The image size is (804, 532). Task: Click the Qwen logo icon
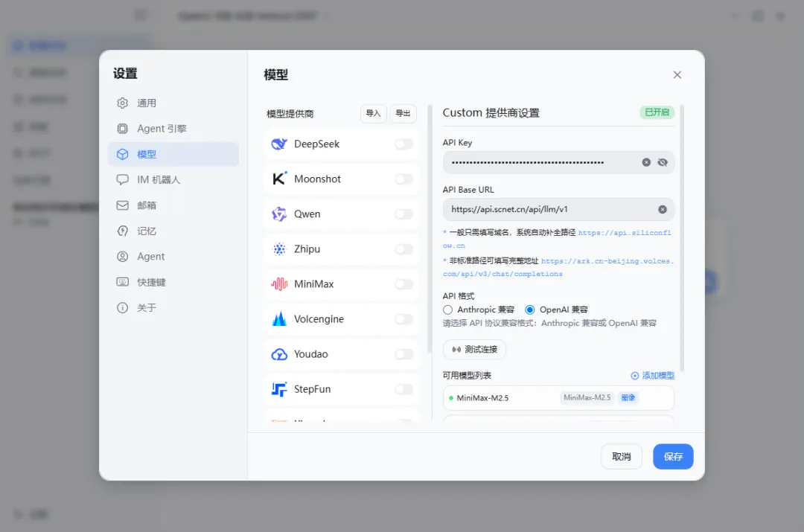[279, 214]
